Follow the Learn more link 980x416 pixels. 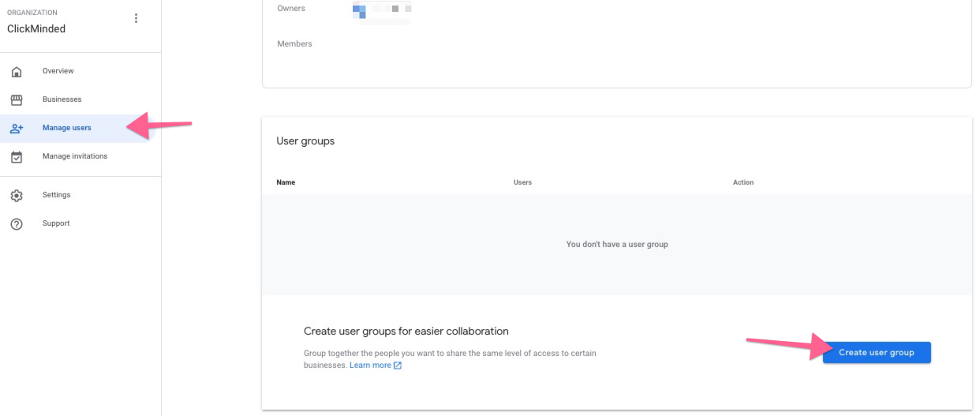point(370,365)
